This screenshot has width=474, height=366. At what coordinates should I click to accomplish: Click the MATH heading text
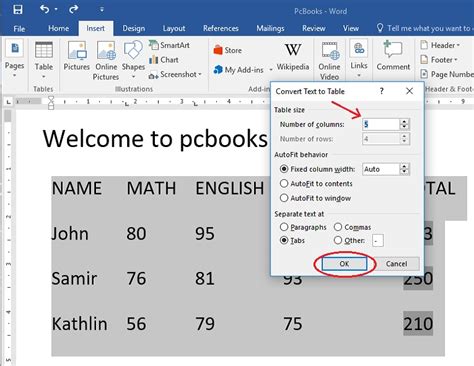pyautogui.click(x=151, y=188)
